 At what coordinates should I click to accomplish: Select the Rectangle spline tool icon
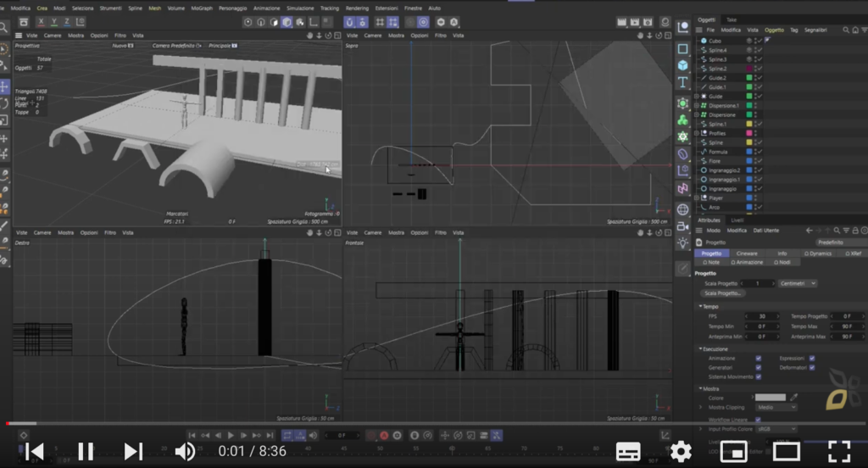(682, 48)
